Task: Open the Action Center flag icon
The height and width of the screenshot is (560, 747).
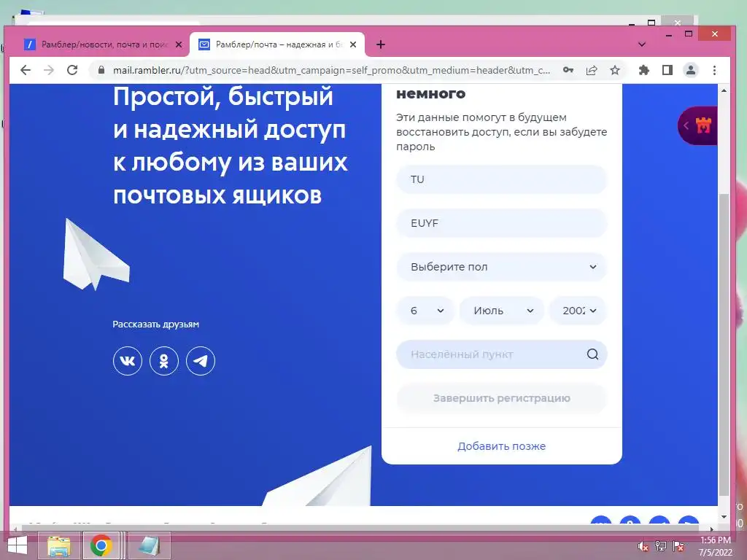Action: (x=679, y=546)
